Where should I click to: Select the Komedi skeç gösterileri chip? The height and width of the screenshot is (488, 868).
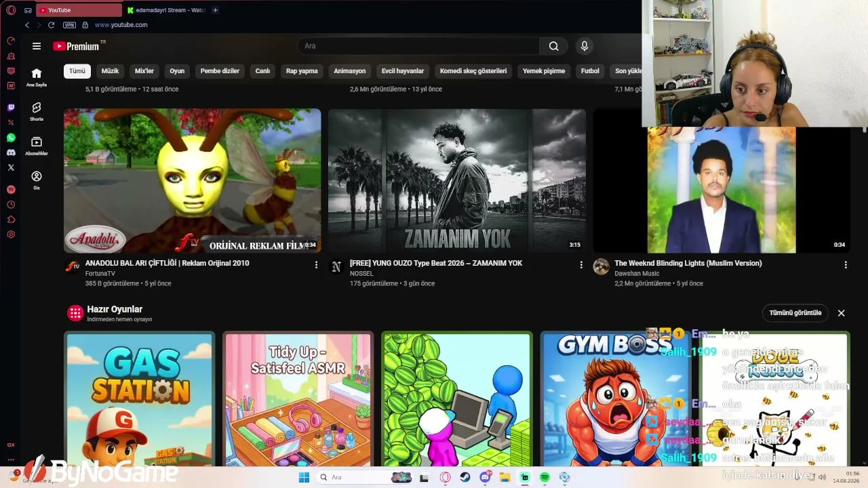pos(473,71)
